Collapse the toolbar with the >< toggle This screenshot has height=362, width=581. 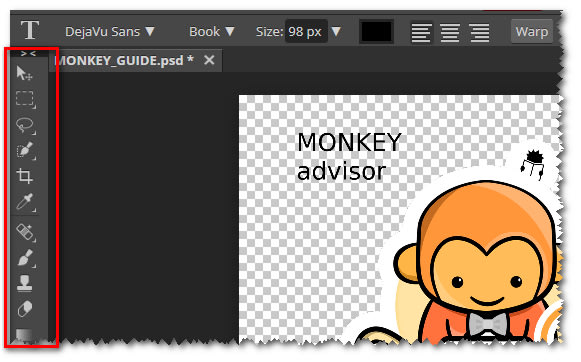tap(29, 54)
